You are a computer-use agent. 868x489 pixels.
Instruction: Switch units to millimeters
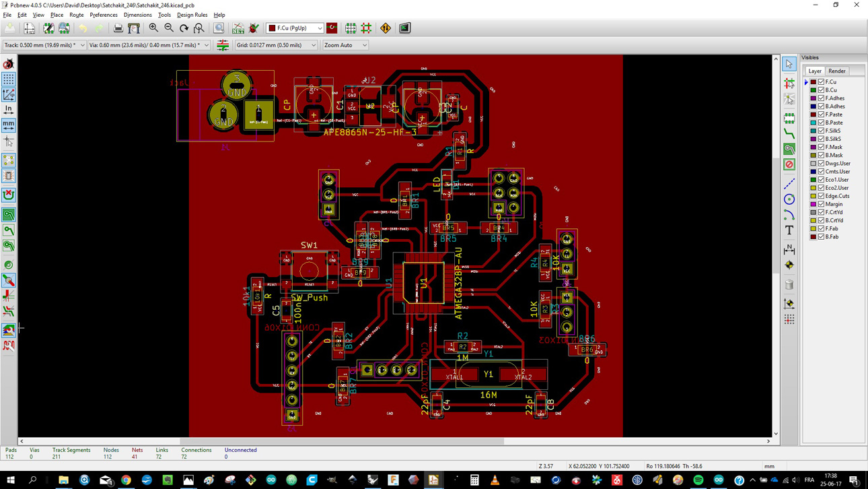point(9,125)
